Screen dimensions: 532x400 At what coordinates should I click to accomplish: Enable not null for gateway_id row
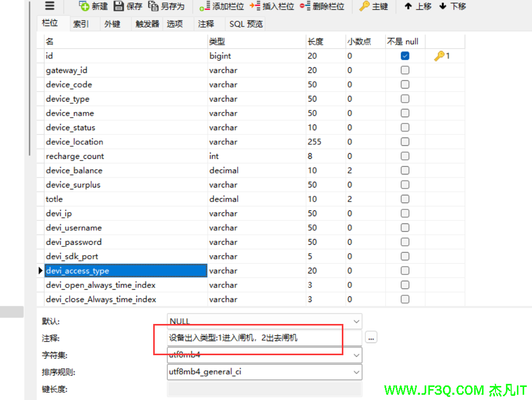[x=405, y=70]
